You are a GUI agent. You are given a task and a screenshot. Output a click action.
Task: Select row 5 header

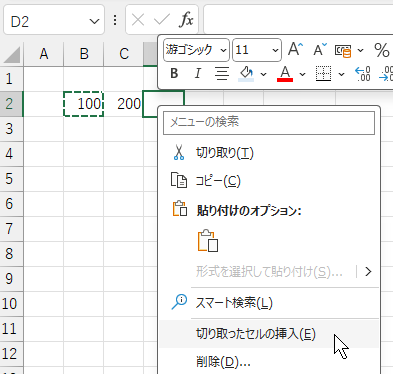[11, 179]
